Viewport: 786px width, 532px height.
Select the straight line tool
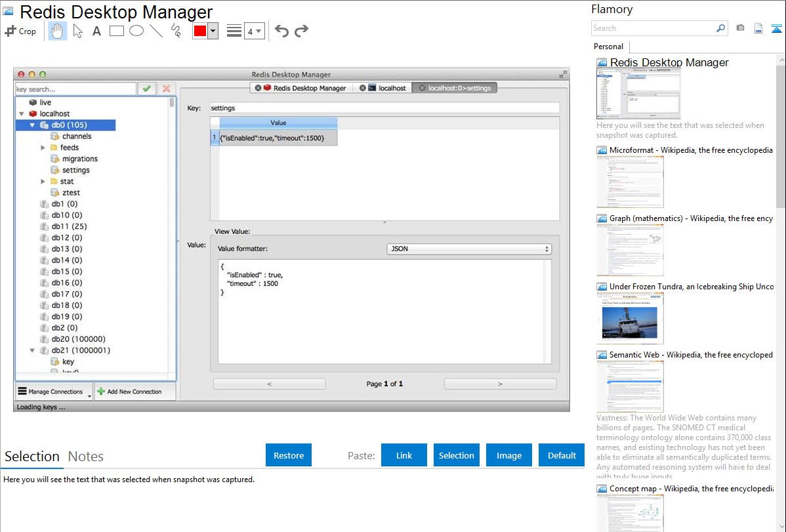pos(156,31)
